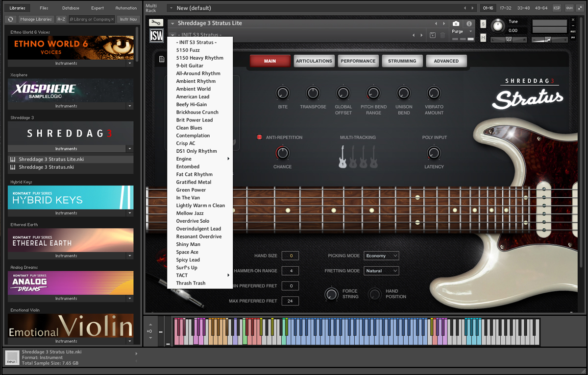Image resolution: width=588 pixels, height=375 pixels.
Task: Click the Max Preferred Fret value field
Action: coord(290,301)
